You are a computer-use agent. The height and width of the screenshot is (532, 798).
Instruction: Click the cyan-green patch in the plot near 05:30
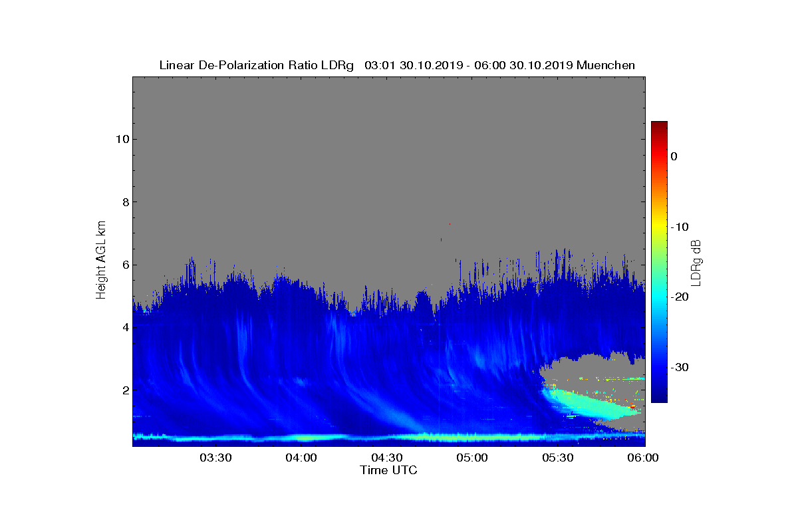pyautogui.click(x=585, y=404)
